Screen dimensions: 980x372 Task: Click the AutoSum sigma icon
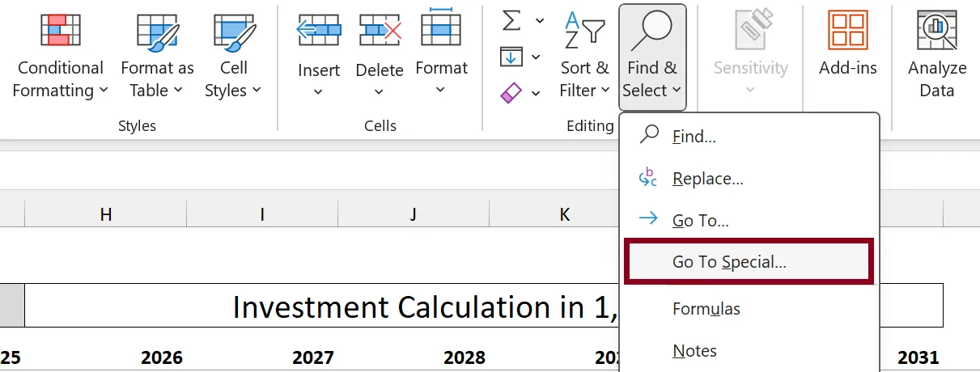511,20
